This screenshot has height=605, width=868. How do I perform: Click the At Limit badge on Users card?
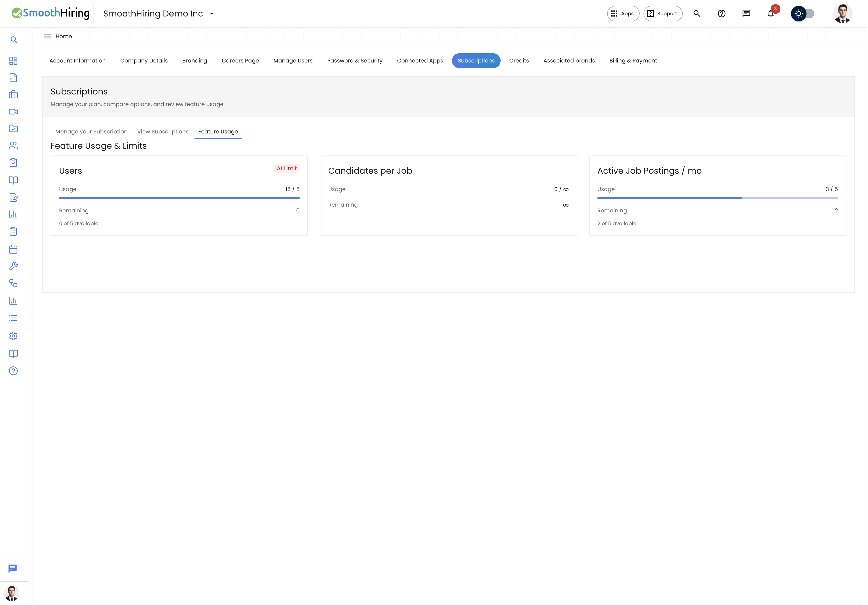tap(287, 168)
